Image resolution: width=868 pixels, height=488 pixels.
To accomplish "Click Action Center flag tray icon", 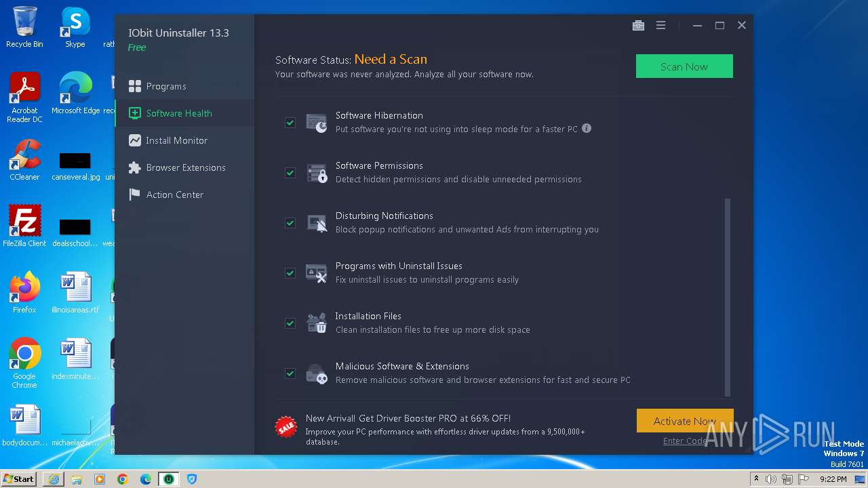I will pos(804,479).
